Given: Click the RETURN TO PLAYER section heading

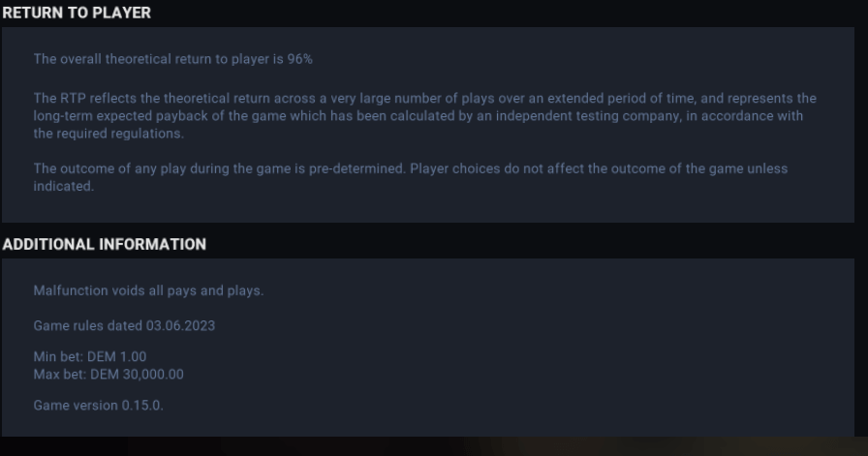Looking at the screenshot, I should (77, 14).
